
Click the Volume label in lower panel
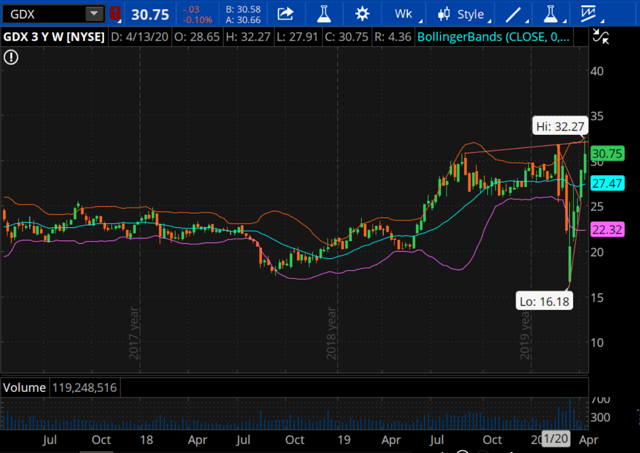click(x=24, y=387)
